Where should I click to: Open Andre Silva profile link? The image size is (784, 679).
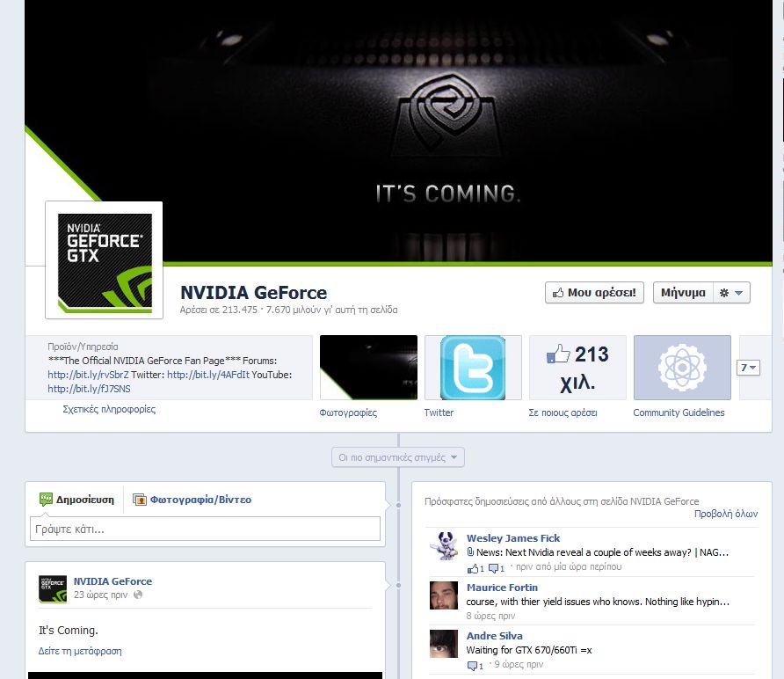[x=495, y=636]
